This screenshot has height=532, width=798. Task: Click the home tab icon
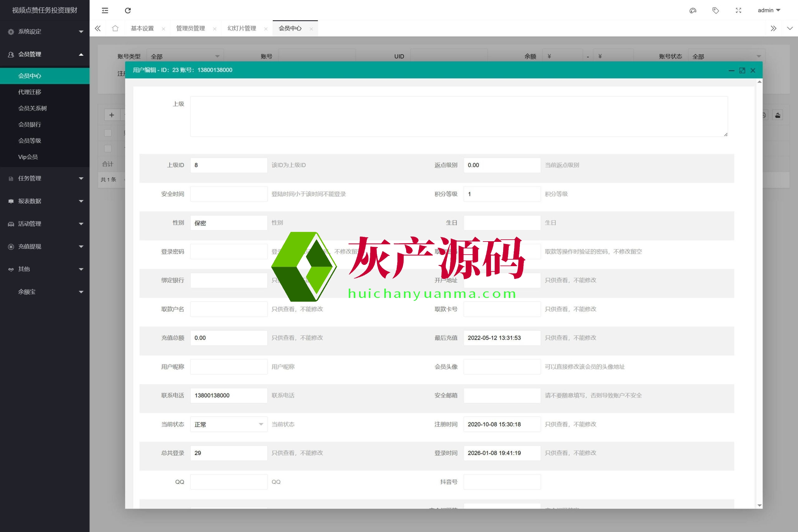pyautogui.click(x=115, y=28)
